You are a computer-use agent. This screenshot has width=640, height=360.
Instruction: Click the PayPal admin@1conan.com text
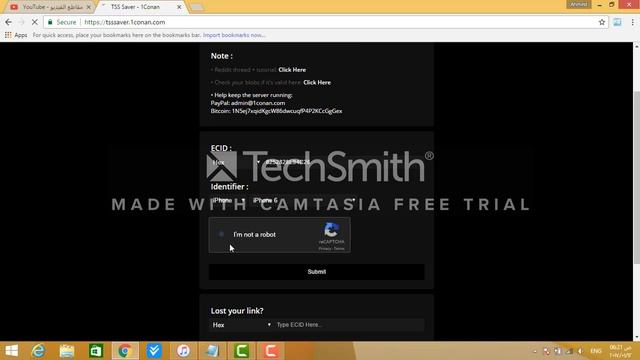(248, 103)
